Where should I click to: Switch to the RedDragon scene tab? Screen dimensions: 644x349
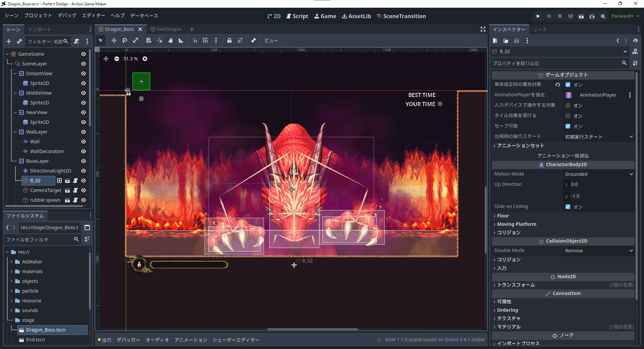click(169, 29)
